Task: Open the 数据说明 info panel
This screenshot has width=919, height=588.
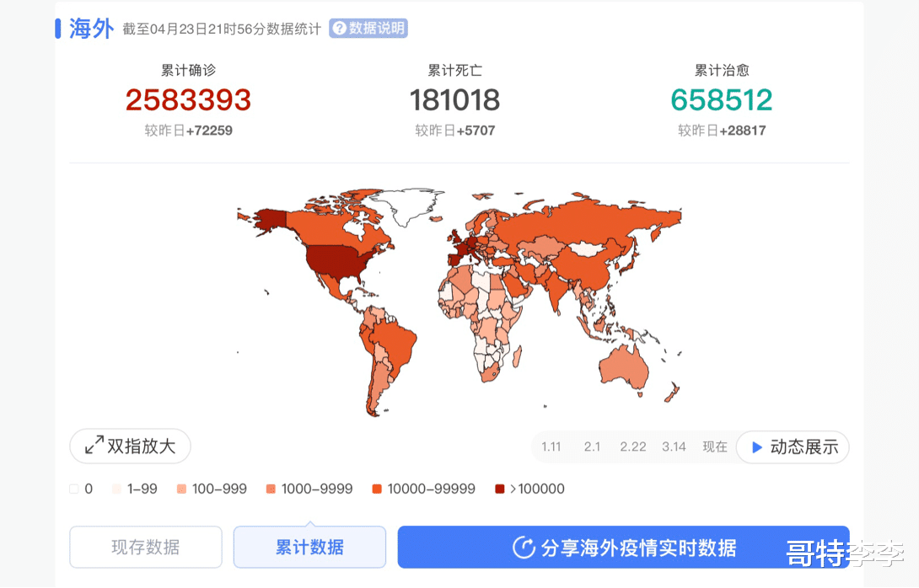Action: click(x=368, y=28)
